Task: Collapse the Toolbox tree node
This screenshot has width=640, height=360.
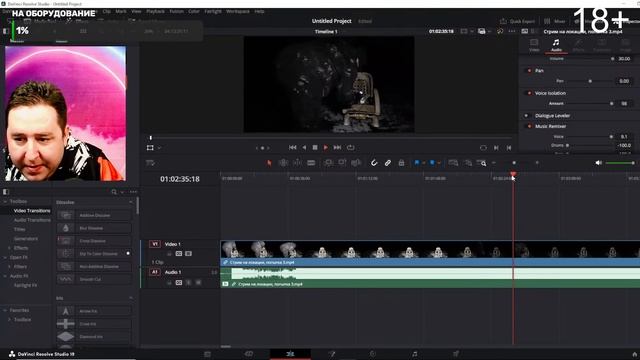Action: pyautogui.click(x=5, y=201)
